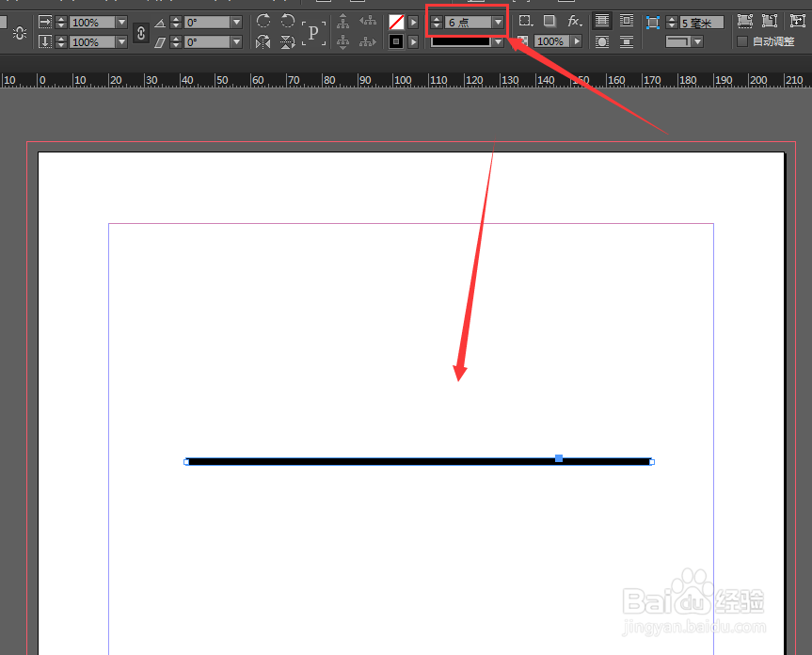
Task: Click the rotation angle 0° field
Action: [207, 23]
